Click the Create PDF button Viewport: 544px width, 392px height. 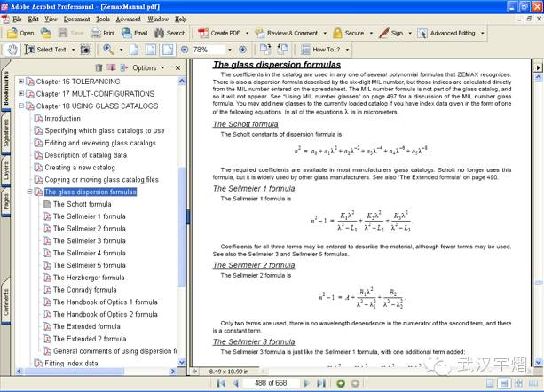219,34
